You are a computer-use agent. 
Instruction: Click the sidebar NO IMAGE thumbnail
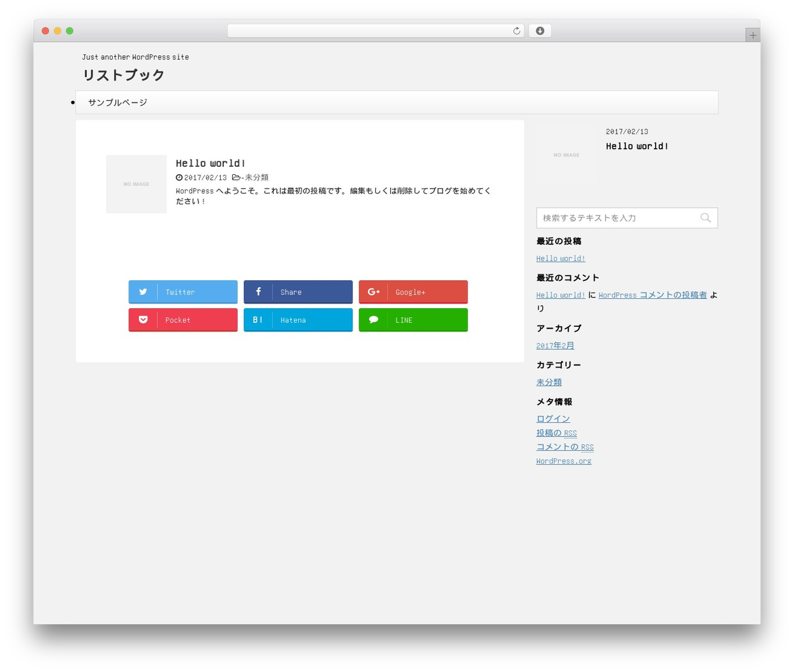click(566, 155)
